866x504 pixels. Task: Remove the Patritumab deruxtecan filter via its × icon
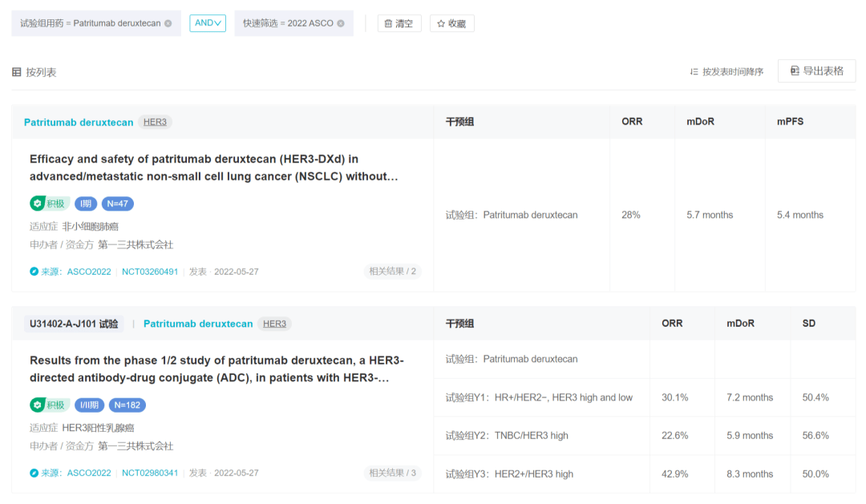166,23
